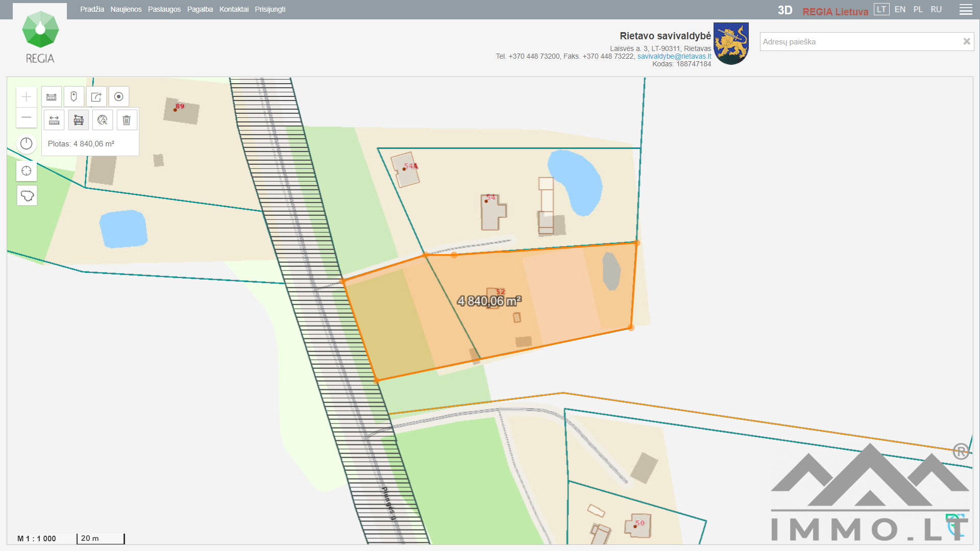
Task: Open the Paslaugos menu item
Action: point(164,9)
